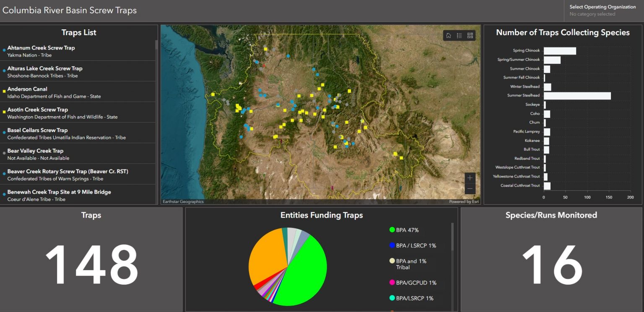Viewport: 644px width, 312px height.
Task: Open the map legend icon
Action: click(459, 35)
